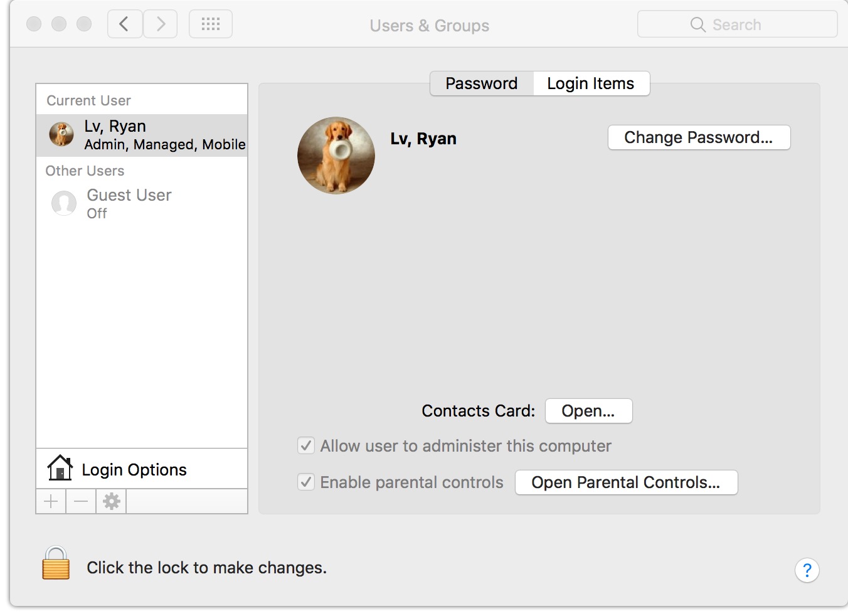This screenshot has width=848, height=616.
Task: Open the Contacts Card
Action: click(588, 411)
